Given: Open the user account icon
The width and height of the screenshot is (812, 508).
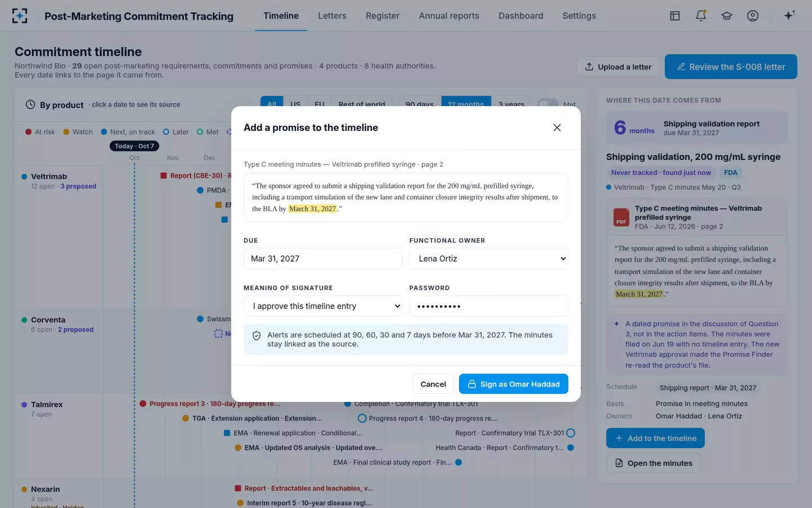Looking at the screenshot, I should pyautogui.click(x=753, y=16).
